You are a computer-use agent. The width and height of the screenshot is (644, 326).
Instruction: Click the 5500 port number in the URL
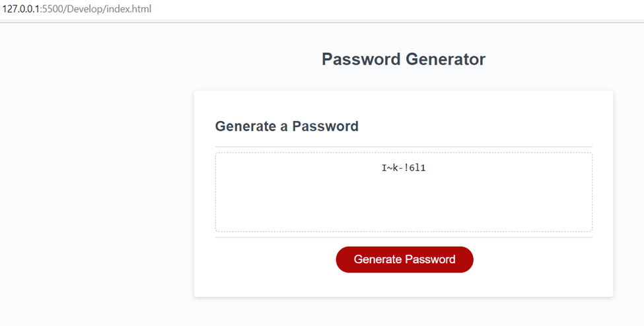coord(52,9)
